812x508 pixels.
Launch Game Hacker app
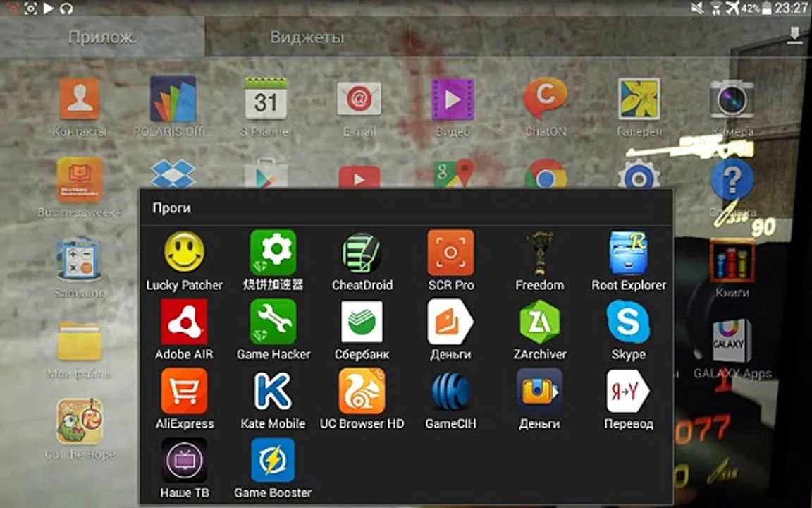[x=273, y=322]
